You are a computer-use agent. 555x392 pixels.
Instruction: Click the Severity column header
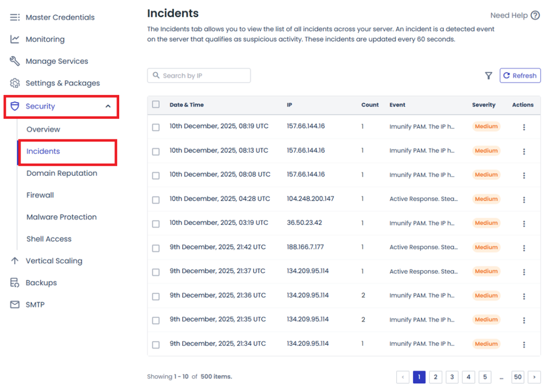click(483, 105)
